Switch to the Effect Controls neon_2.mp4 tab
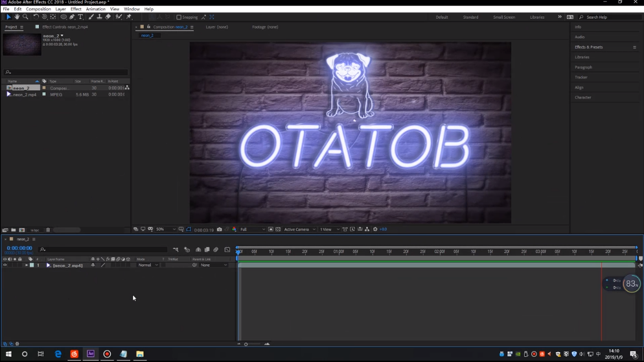 [x=65, y=27]
